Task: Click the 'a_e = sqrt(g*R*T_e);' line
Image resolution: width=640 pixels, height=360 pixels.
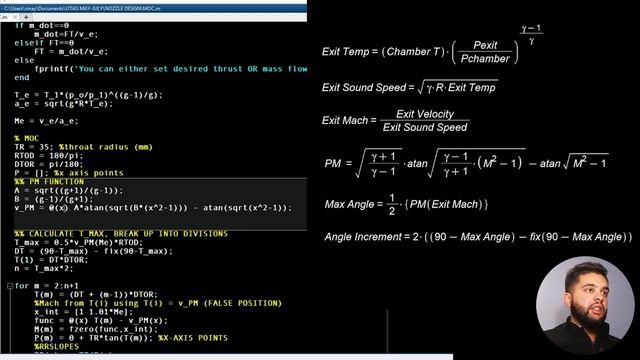Action: coord(64,104)
